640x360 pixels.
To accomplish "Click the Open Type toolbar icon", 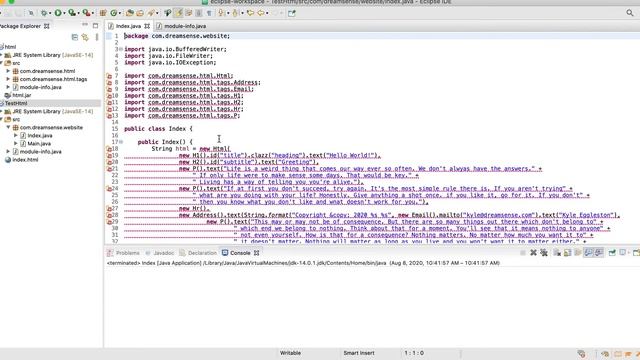I will coord(130,13).
